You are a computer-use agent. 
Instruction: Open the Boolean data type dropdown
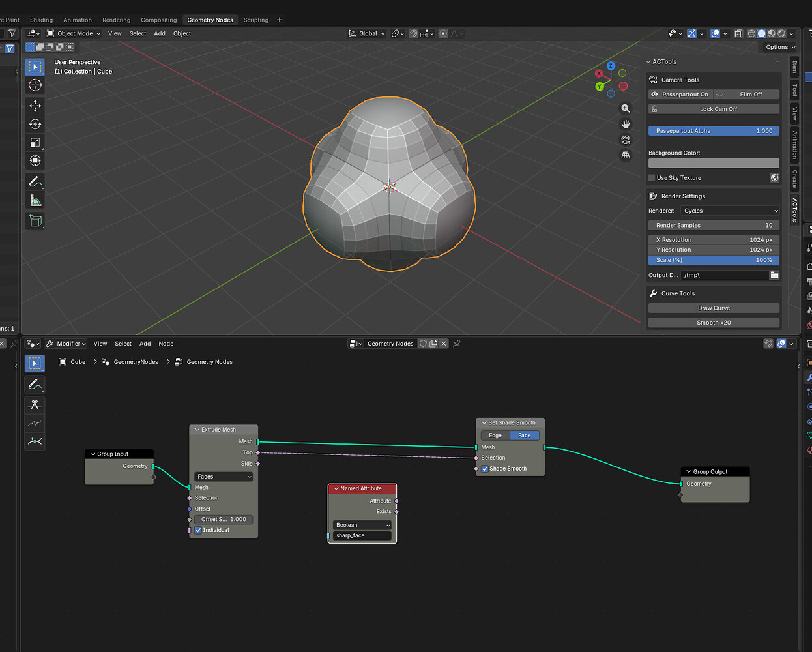[x=362, y=525]
